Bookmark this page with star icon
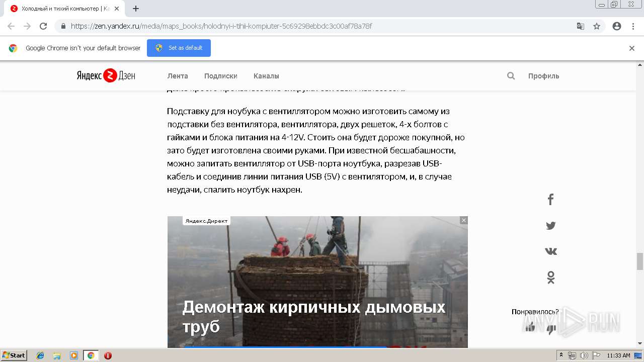This screenshot has height=362, width=644. click(597, 26)
